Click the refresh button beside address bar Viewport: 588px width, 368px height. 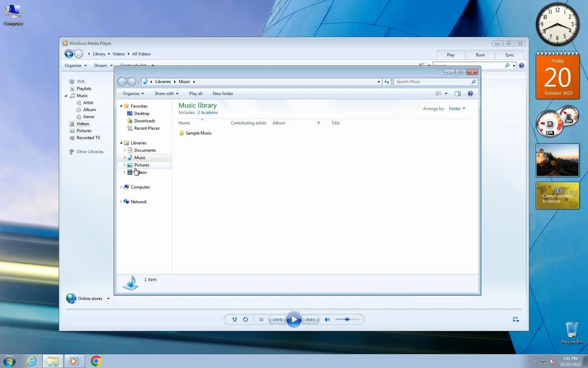386,82
